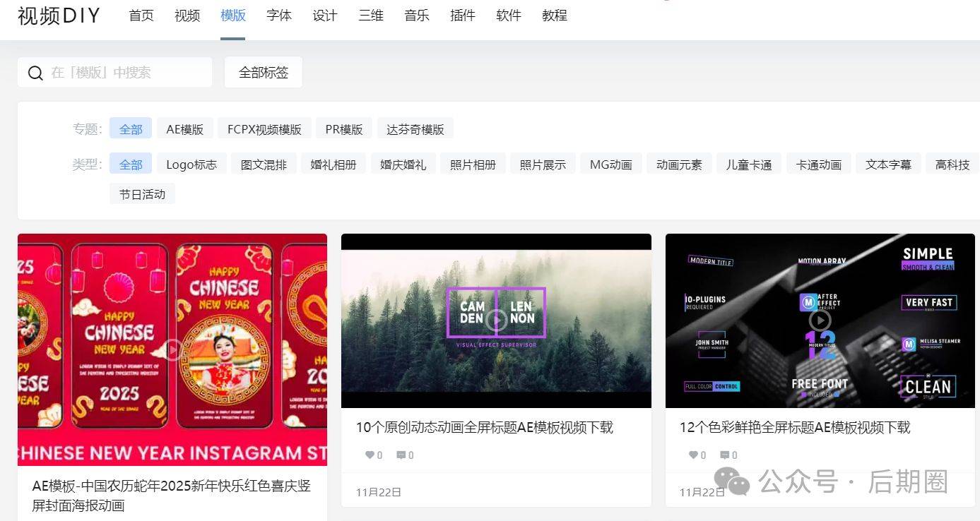
Task: Select the AE模版 topic filter
Action: pyautogui.click(x=185, y=128)
